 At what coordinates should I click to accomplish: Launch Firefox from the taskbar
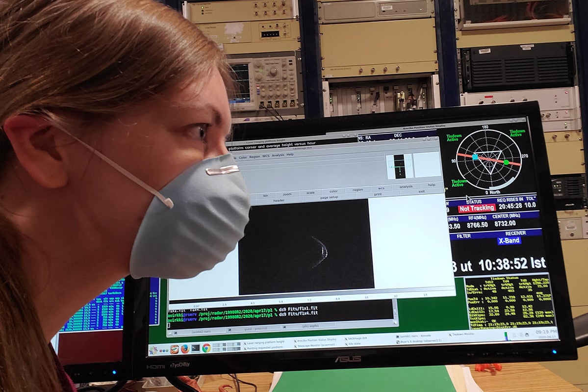click(184, 348)
